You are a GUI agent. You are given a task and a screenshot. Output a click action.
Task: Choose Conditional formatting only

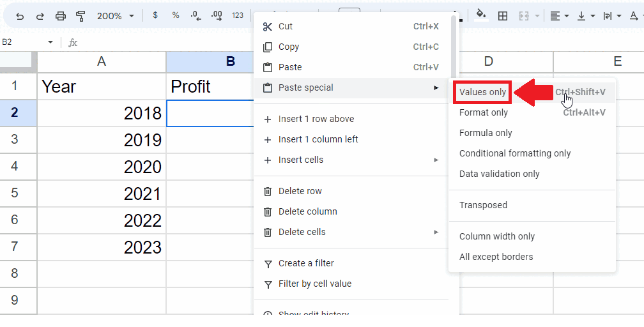pyautogui.click(x=532, y=153)
